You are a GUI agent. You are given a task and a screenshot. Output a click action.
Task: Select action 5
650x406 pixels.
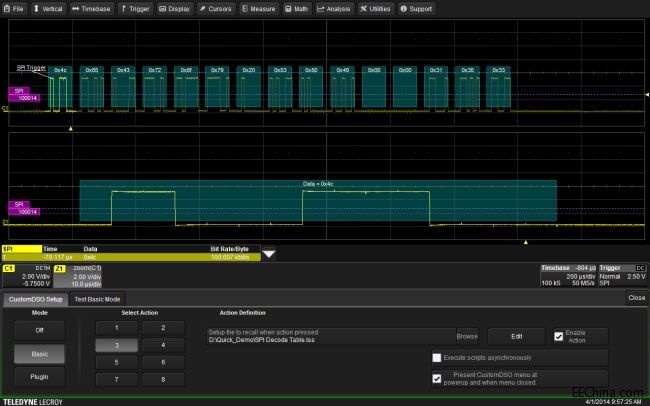click(x=116, y=362)
